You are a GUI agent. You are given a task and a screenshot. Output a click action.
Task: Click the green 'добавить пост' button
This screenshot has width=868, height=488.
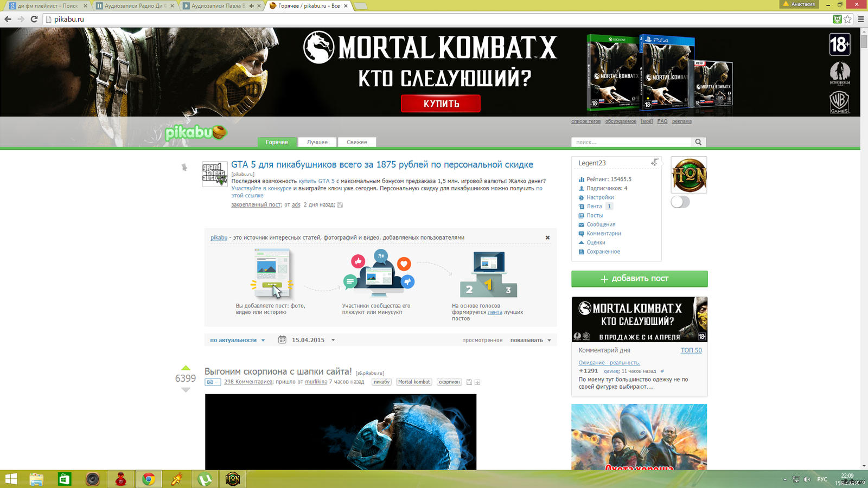(639, 279)
